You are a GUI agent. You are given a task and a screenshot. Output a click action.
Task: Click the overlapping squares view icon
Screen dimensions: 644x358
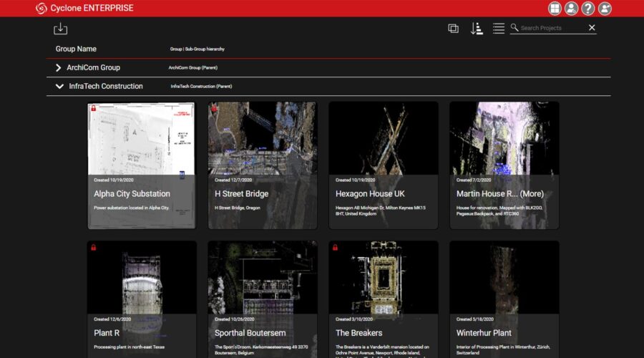coord(453,29)
